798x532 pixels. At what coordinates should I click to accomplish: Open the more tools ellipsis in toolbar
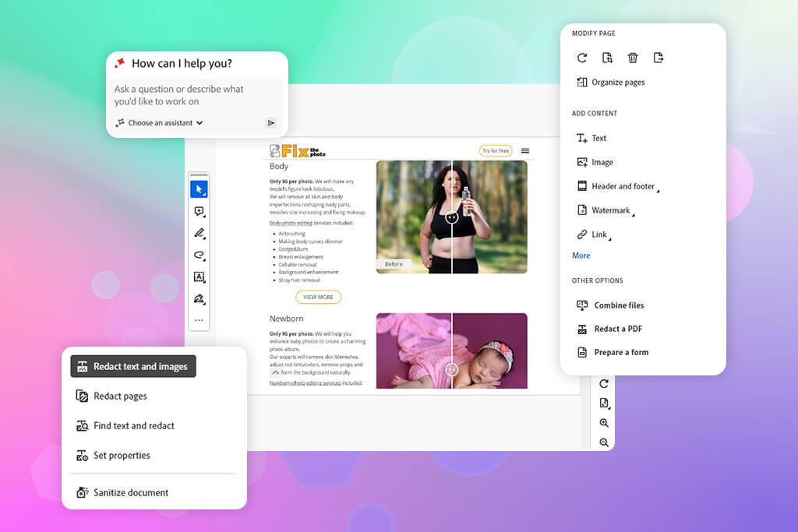click(199, 320)
